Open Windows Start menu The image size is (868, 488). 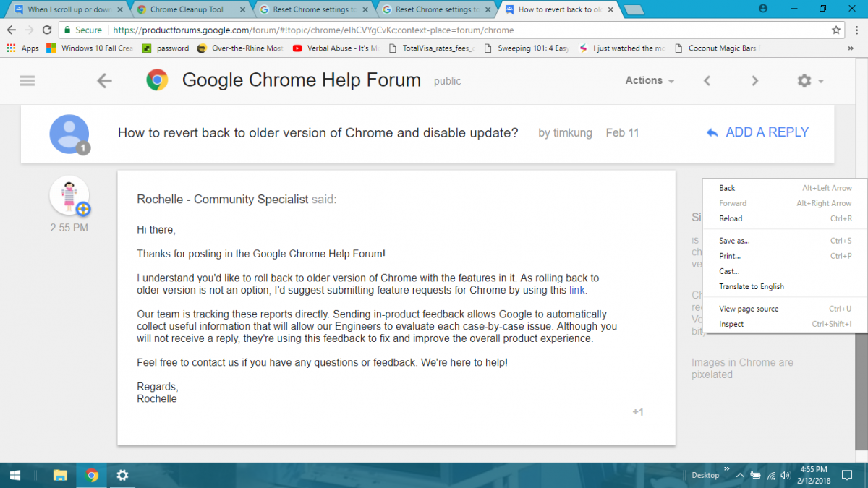(14, 475)
